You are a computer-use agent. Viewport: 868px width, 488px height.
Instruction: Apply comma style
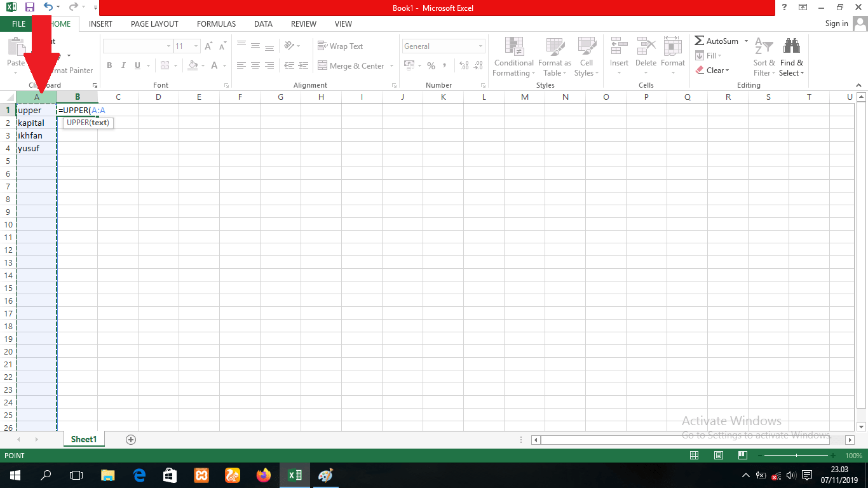445,65
